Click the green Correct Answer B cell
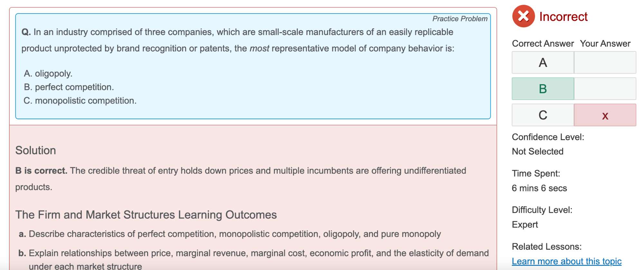 (x=543, y=89)
